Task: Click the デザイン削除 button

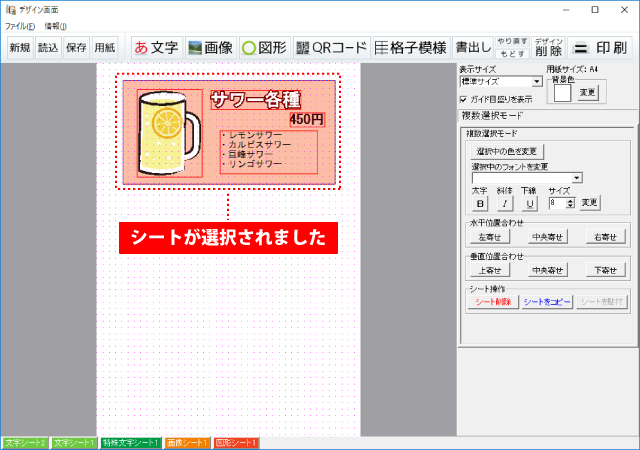Action: click(549, 48)
